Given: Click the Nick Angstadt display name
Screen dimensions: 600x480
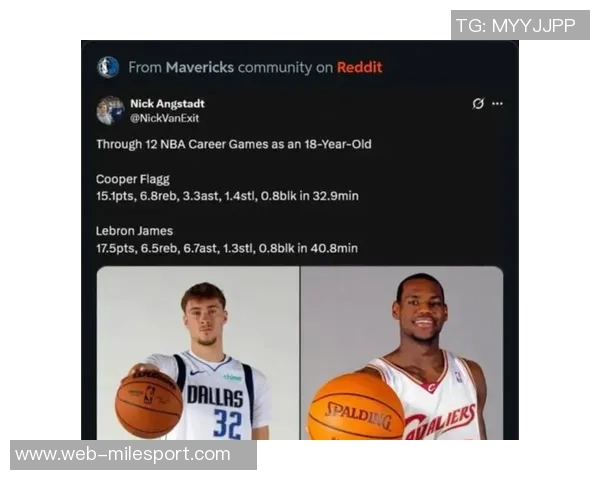Looking at the screenshot, I should click(167, 103).
